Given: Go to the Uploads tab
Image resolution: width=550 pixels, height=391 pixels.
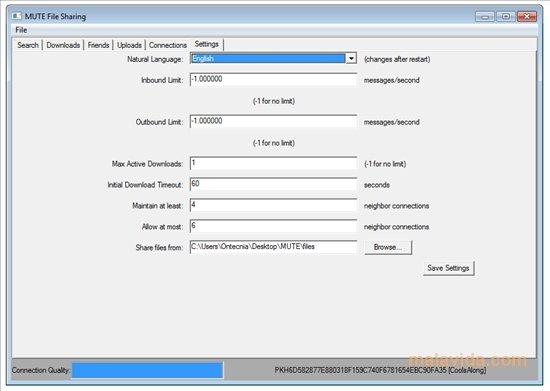Looking at the screenshot, I should tap(129, 45).
